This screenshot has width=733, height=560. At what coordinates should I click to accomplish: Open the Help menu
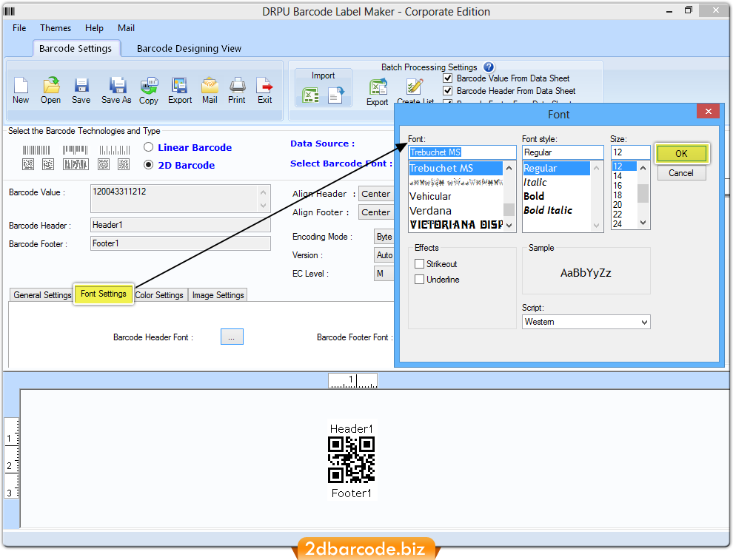click(94, 28)
